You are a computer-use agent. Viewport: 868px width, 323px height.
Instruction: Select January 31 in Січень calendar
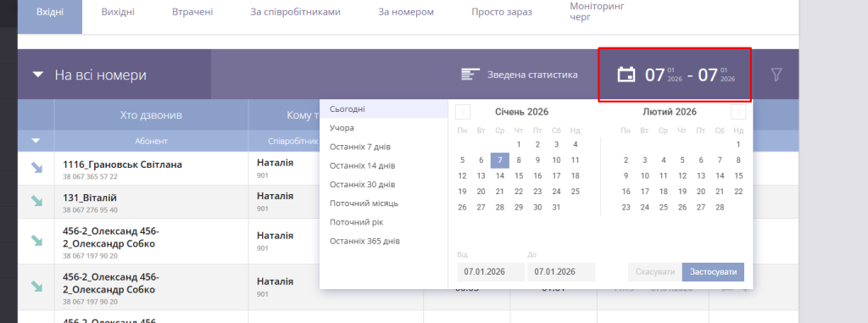coord(556,207)
